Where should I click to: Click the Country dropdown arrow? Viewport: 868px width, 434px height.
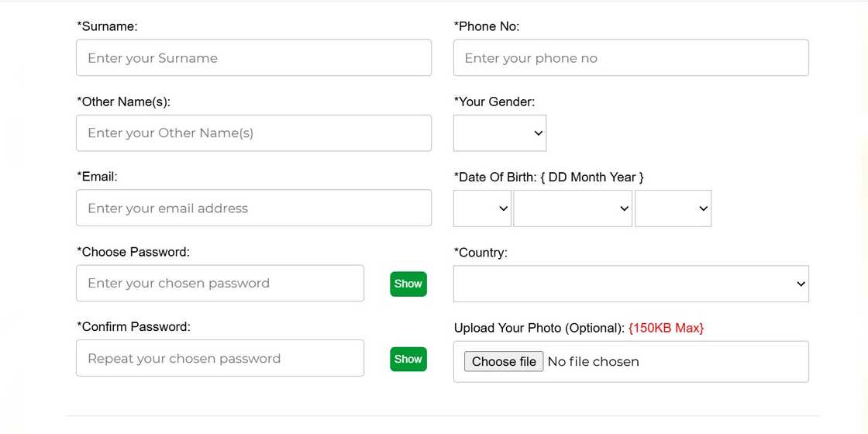click(801, 284)
